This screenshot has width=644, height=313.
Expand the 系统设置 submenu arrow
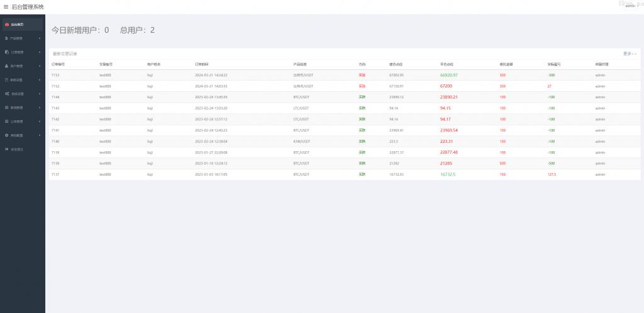point(40,94)
